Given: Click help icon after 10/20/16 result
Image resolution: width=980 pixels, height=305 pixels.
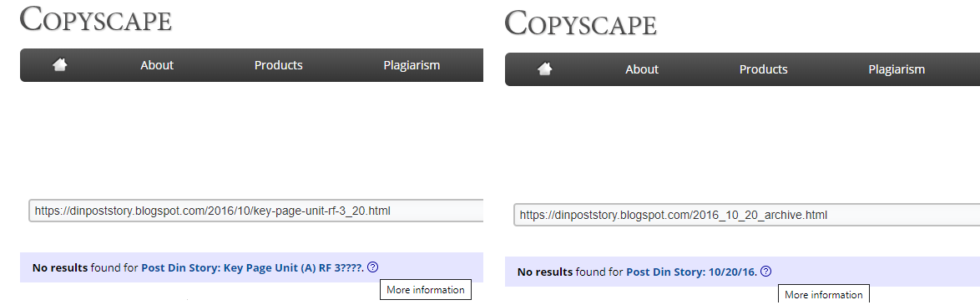Looking at the screenshot, I should coord(765,272).
